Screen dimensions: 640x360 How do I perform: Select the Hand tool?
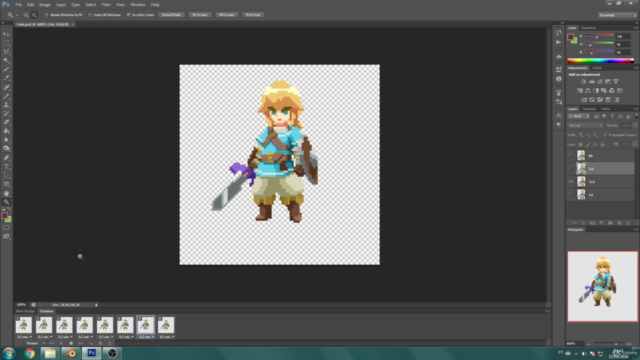point(6,193)
